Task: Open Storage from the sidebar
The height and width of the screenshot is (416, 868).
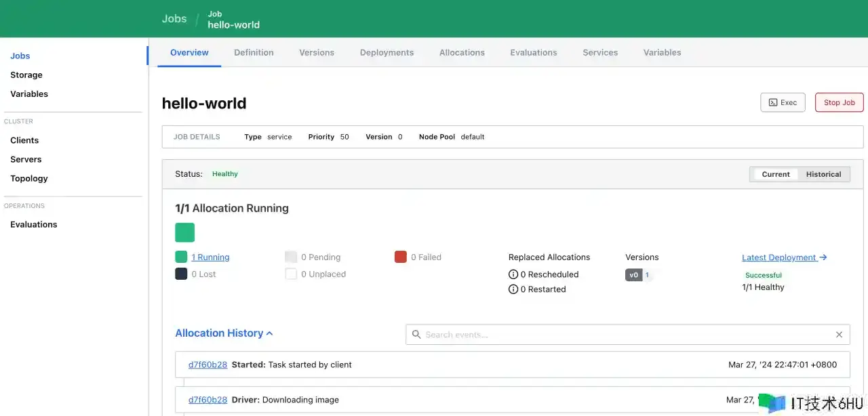Action: coord(26,75)
